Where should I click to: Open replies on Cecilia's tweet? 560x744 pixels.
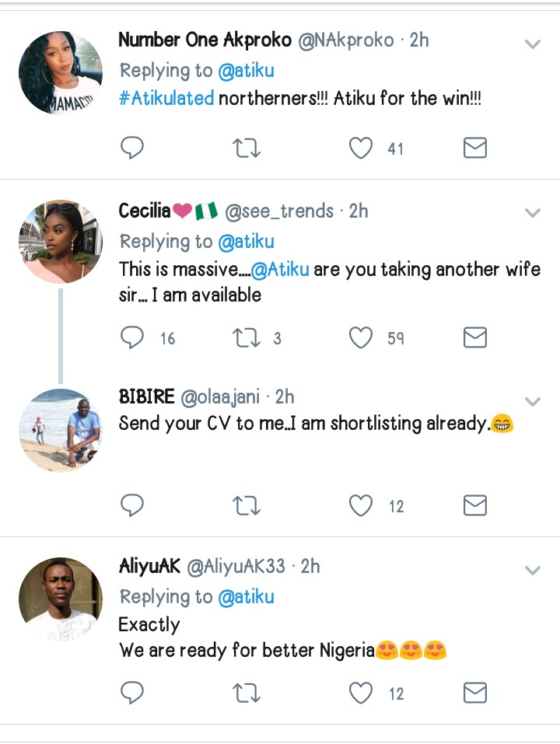point(132,337)
